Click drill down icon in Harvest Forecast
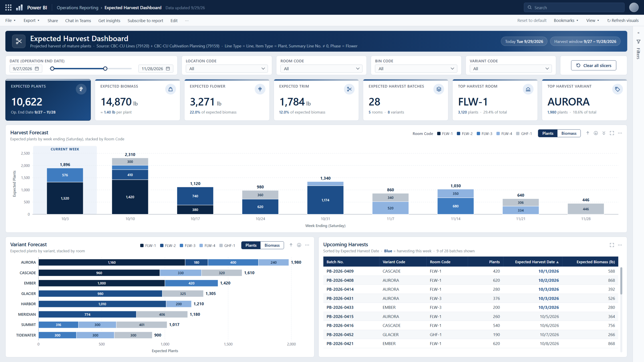Viewport: 644px width, 362px height. coord(596,133)
